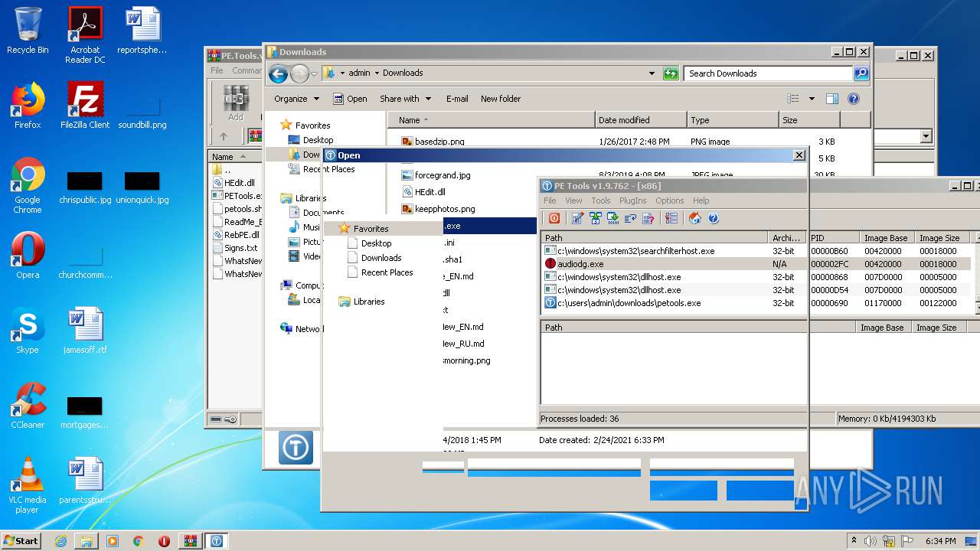Toggle the preview pane icon in Downloads
The height and width of the screenshot is (551, 980).
pos(832,99)
